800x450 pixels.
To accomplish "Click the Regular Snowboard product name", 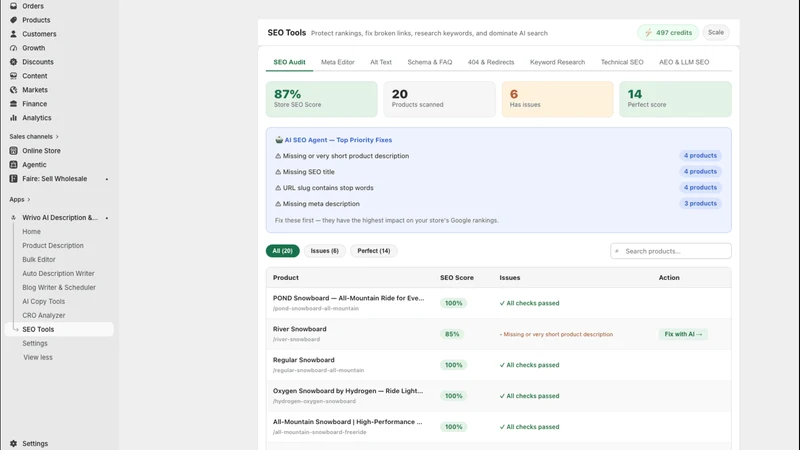I will tap(304, 360).
